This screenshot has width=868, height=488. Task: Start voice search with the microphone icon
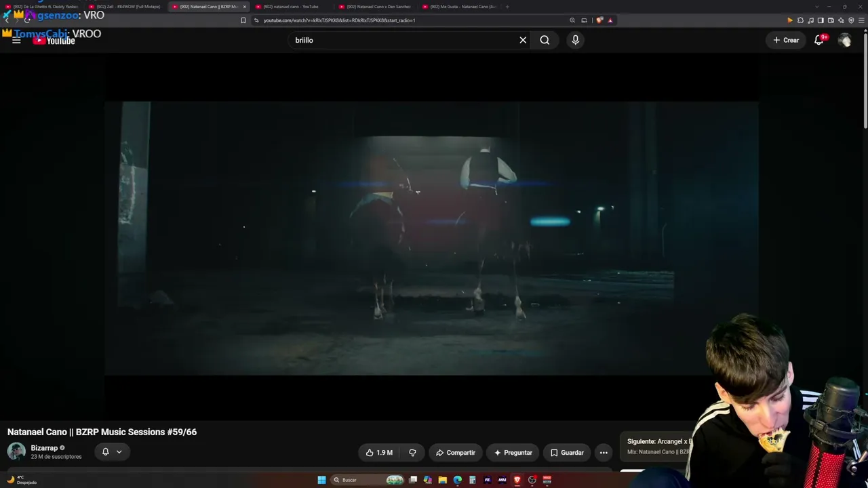[575, 40]
